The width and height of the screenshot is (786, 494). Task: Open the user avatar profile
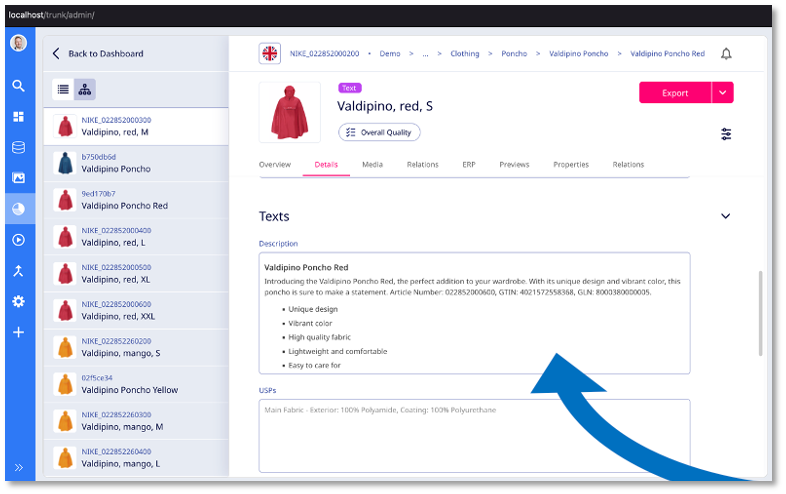(19, 43)
